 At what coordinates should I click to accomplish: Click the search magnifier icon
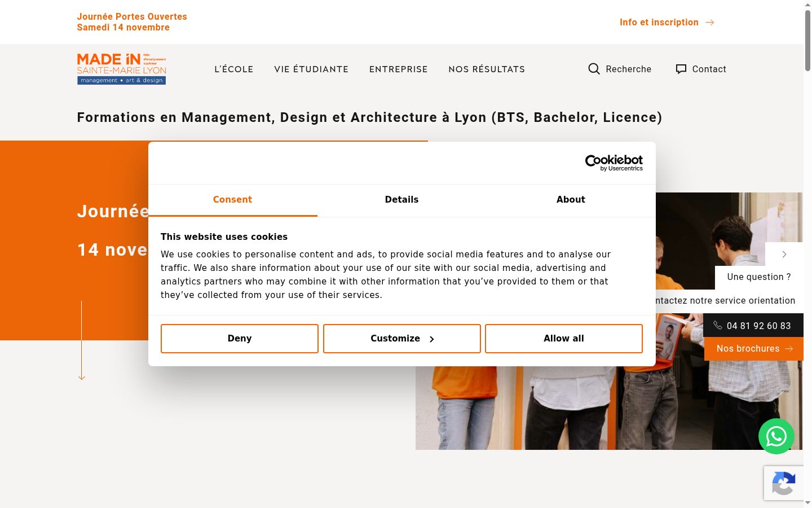coord(594,69)
